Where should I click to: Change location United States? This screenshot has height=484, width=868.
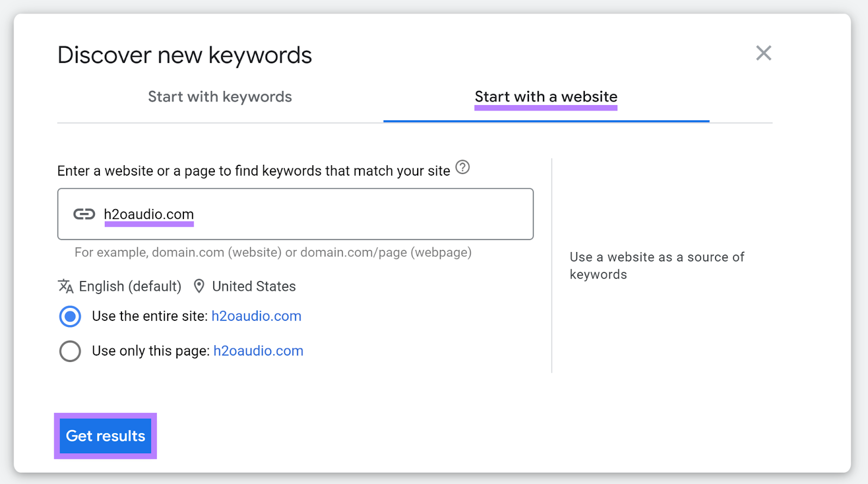coord(254,286)
